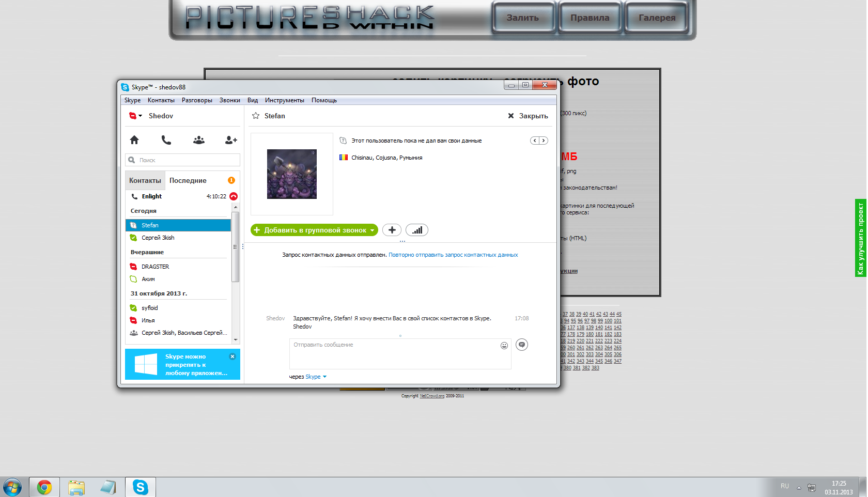Click resend contact request link
Screen dimensions: 868x497
coord(453,255)
